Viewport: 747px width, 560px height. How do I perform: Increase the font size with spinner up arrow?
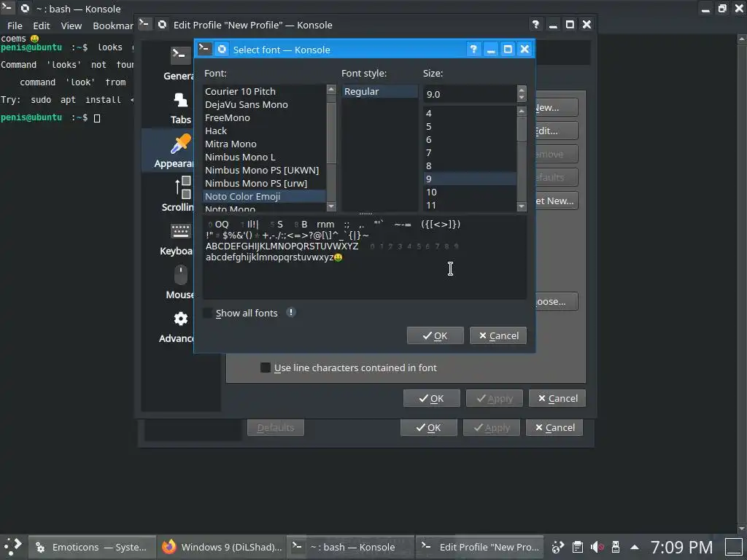coord(522,90)
